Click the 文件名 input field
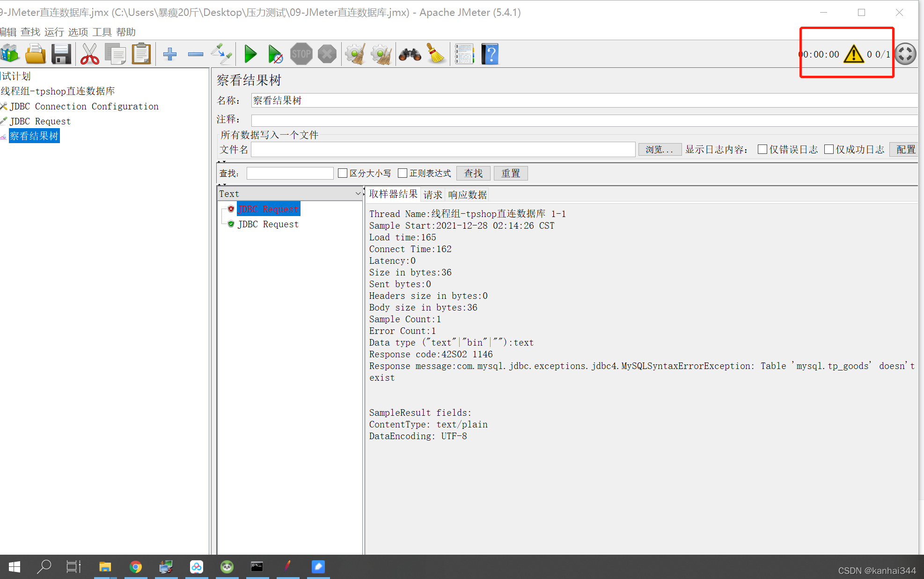The height and width of the screenshot is (579, 924). click(x=443, y=149)
